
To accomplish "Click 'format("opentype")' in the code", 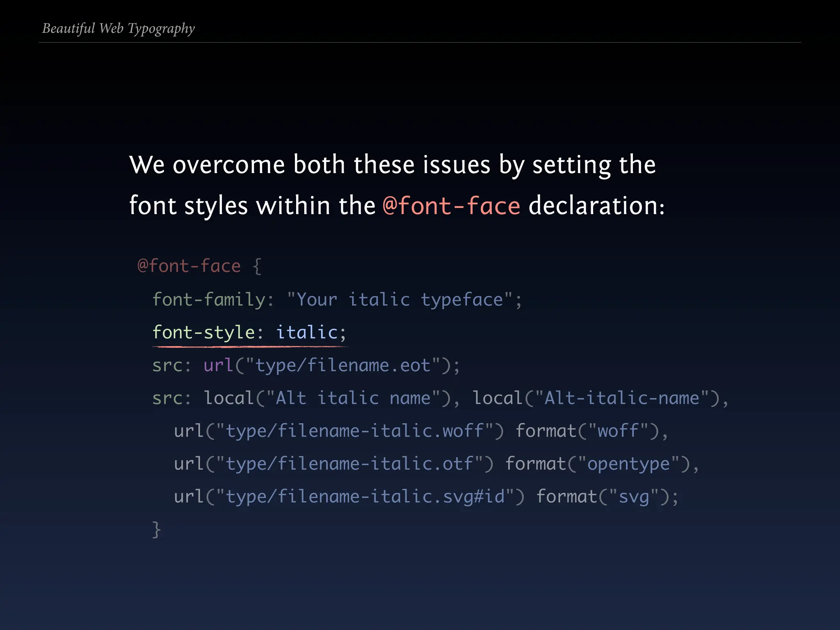I will pos(598,464).
